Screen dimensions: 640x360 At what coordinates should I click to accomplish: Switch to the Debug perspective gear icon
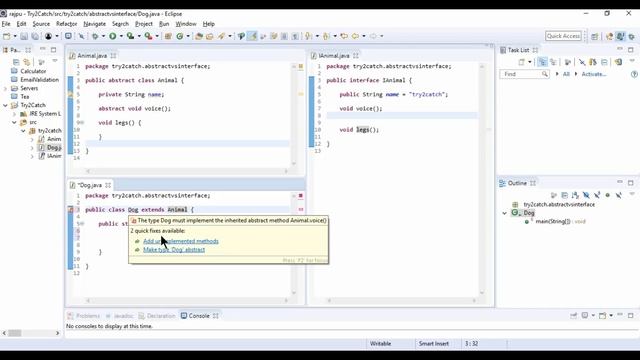(631, 36)
